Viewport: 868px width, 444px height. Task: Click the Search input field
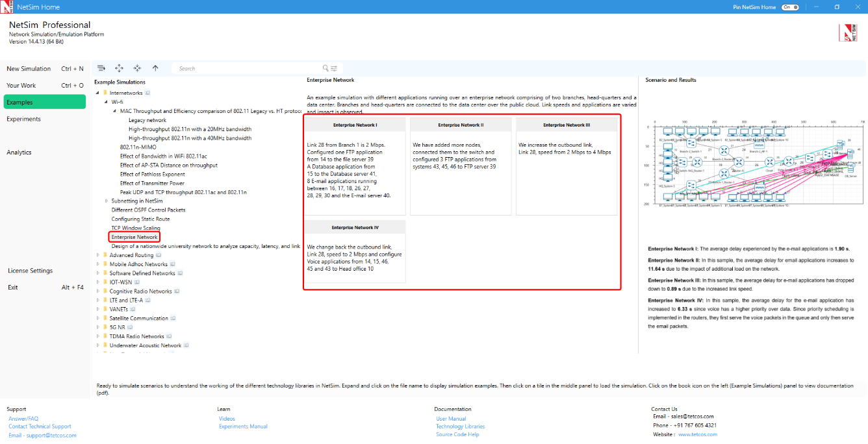tap(247, 68)
